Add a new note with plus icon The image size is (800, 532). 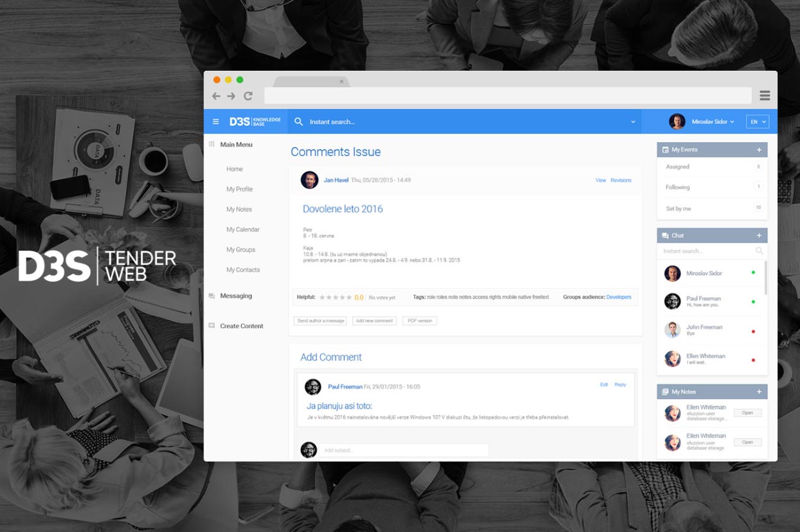[x=759, y=392]
